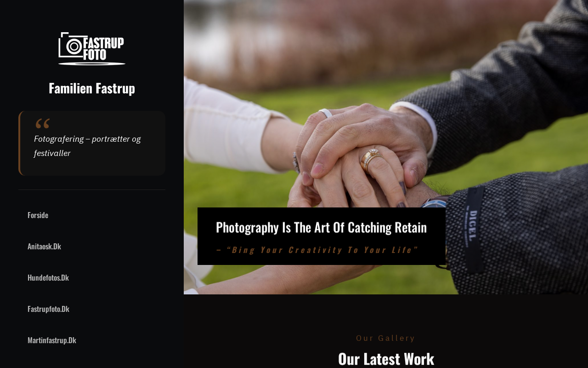
Task: Open the Anitaosk.Dk menu link
Action: coord(44,246)
